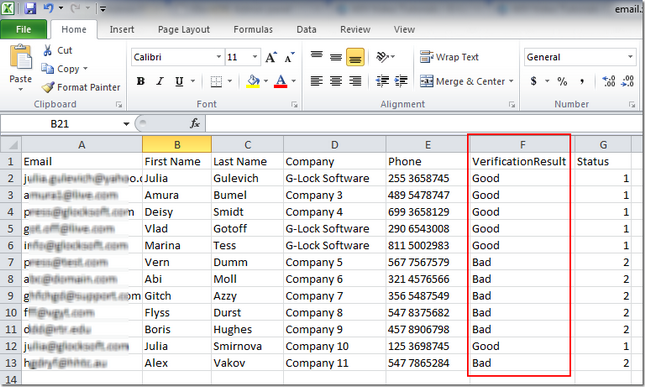Screen dimensions: 645x387
Task: Click the Redo arrow icon
Action: click(75, 8)
